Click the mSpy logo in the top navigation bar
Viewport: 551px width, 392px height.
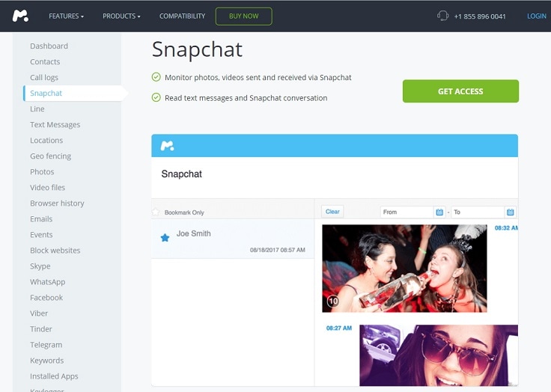coord(20,16)
